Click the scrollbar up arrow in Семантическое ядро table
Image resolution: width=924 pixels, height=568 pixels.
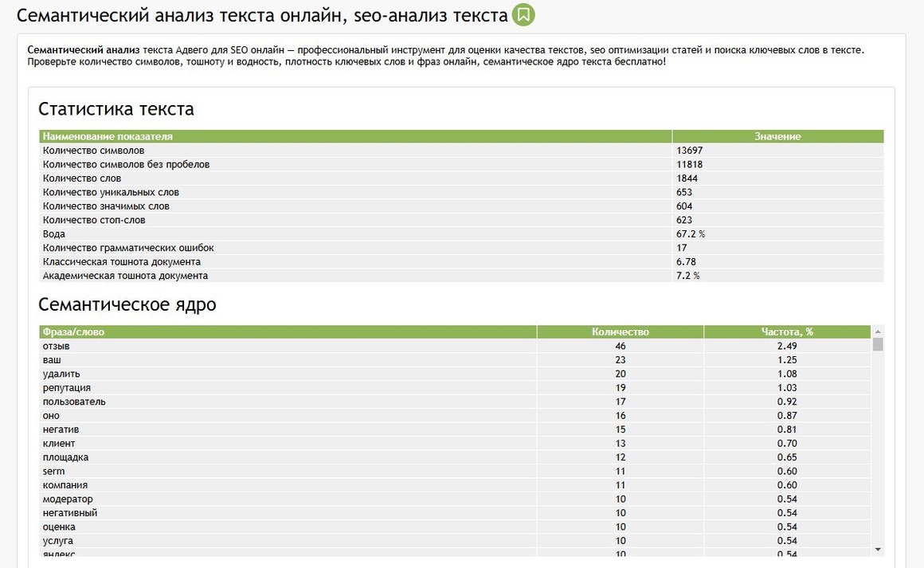(878, 331)
